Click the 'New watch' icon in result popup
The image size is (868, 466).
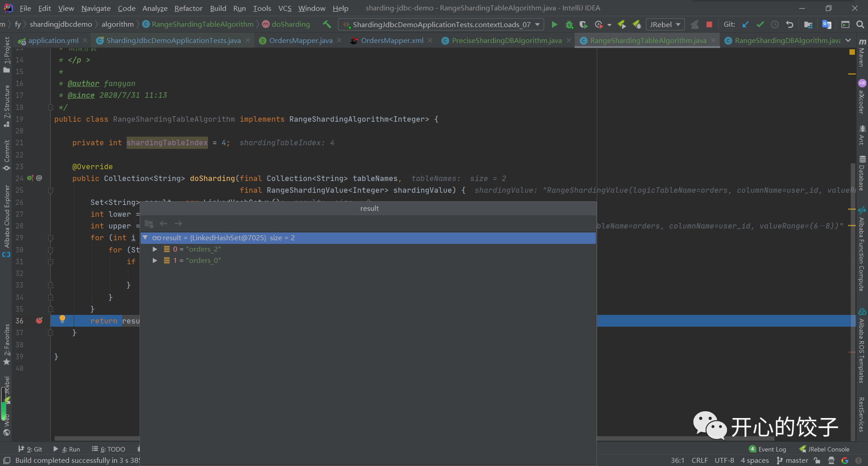(149, 223)
